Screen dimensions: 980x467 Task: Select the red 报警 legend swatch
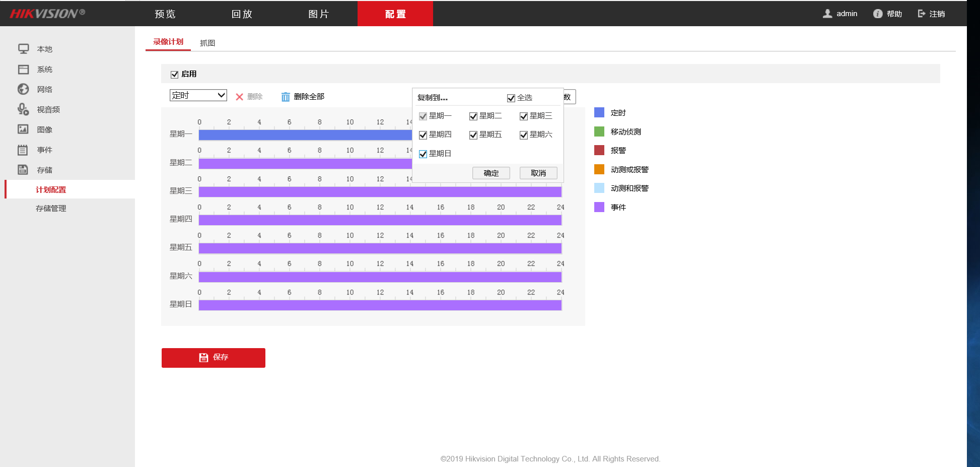pyautogui.click(x=599, y=150)
